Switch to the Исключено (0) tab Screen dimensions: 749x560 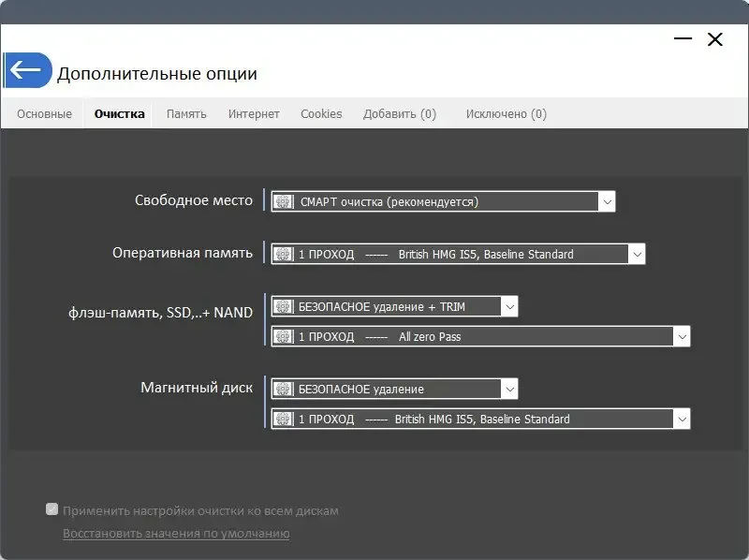505,113
